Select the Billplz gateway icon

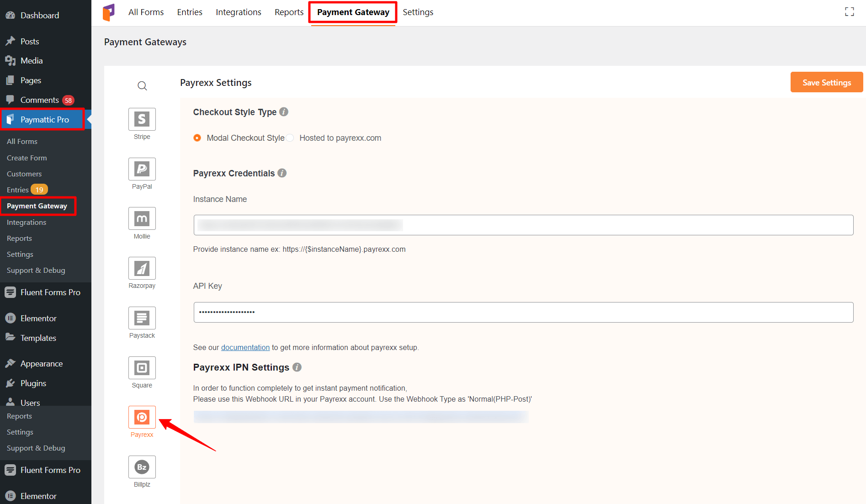(x=142, y=467)
